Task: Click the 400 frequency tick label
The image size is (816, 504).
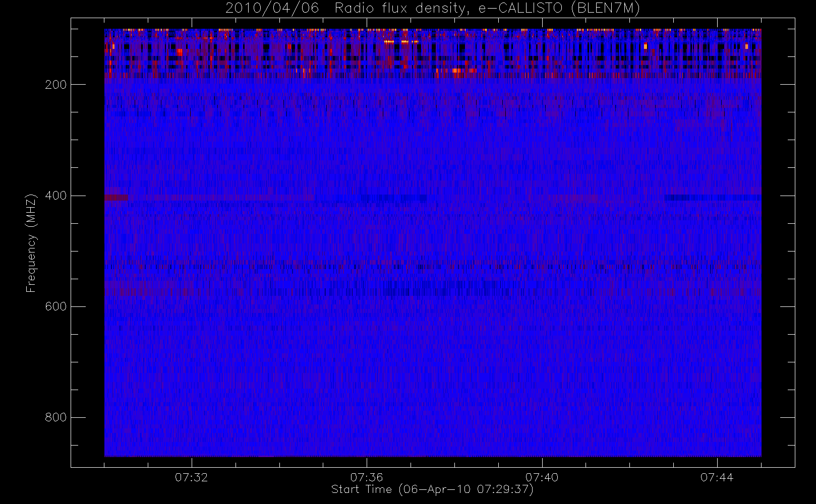Action: click(x=56, y=196)
